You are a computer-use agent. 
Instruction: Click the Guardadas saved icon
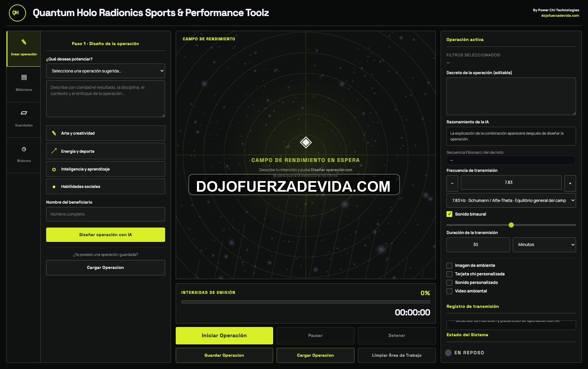coord(24,113)
